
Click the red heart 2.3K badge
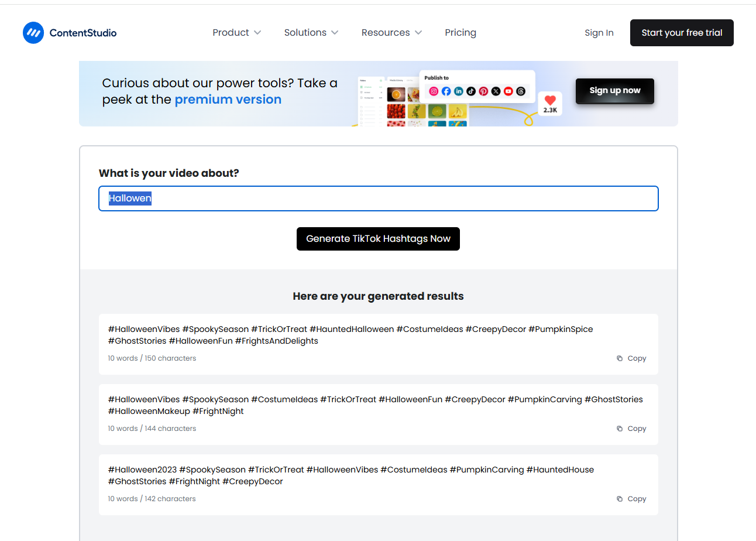click(x=550, y=104)
